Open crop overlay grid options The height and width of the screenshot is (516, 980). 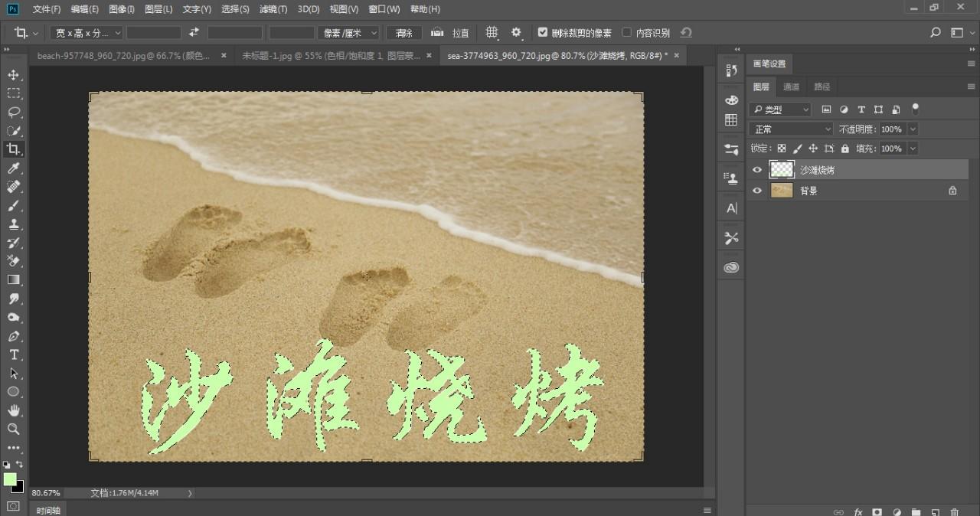click(x=492, y=33)
